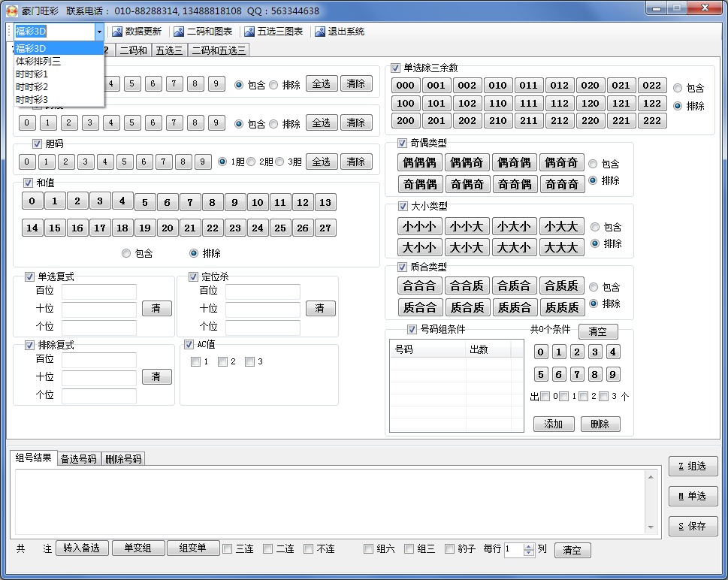Image resolution: width=728 pixels, height=580 pixels.
Task: Click the 转入备选 button
Action: (x=81, y=548)
